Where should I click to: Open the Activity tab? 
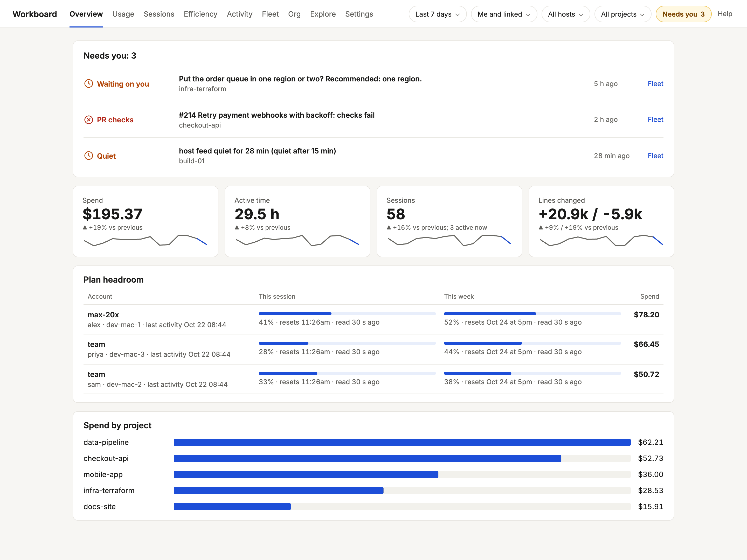point(240,14)
